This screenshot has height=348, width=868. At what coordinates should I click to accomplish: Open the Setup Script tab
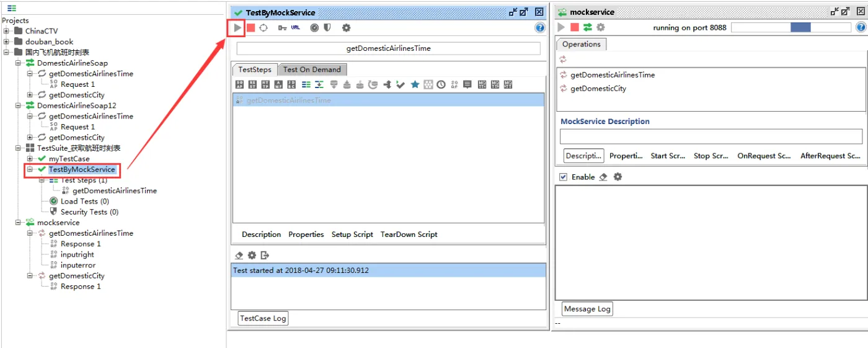click(x=352, y=234)
